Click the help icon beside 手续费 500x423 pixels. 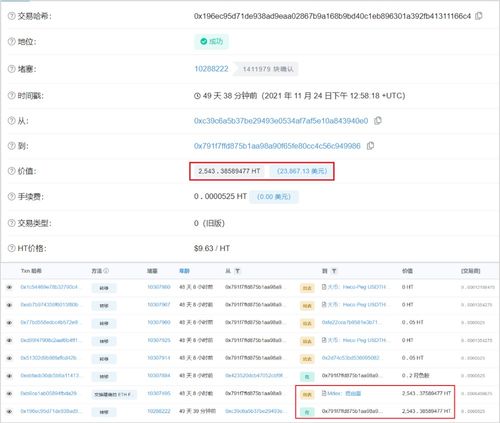click(11, 197)
